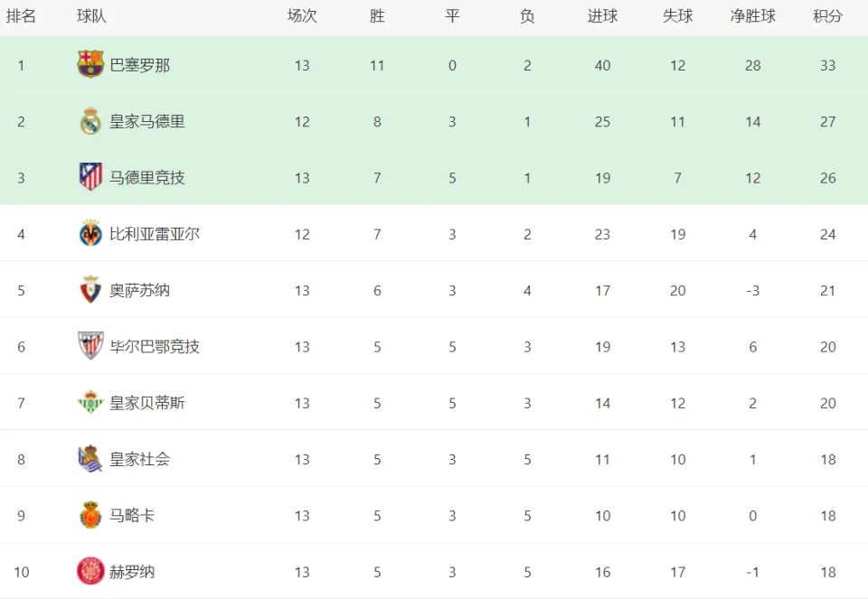Click the FC Barcelona crest icon
The image size is (868, 599).
[90, 65]
